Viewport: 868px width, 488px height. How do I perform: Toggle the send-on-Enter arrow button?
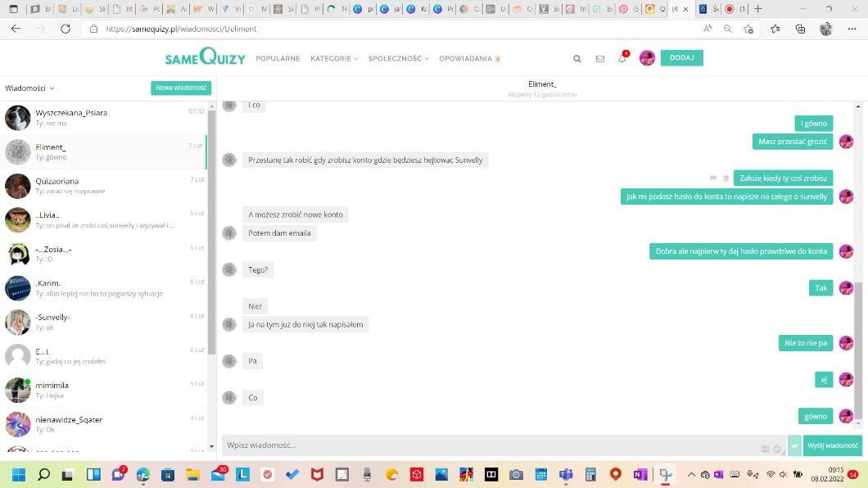(x=794, y=445)
